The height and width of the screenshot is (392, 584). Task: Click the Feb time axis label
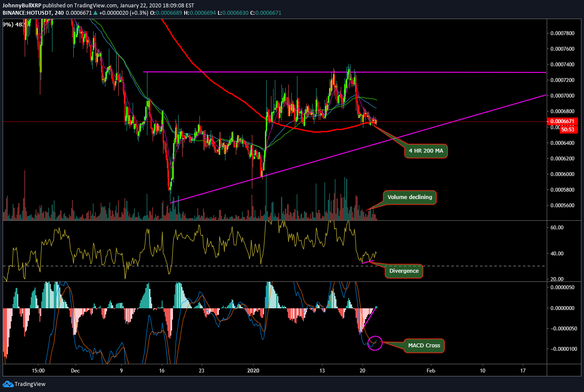tap(431, 371)
